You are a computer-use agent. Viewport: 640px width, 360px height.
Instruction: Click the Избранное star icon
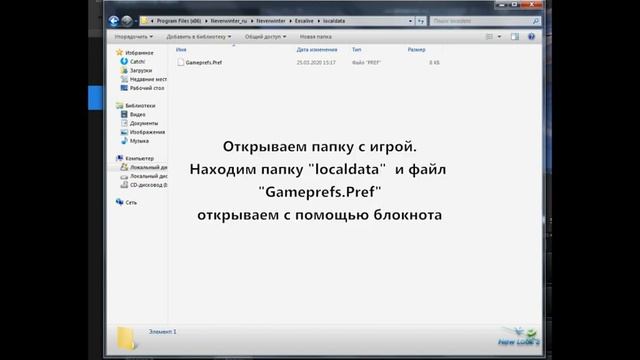[x=119, y=52]
